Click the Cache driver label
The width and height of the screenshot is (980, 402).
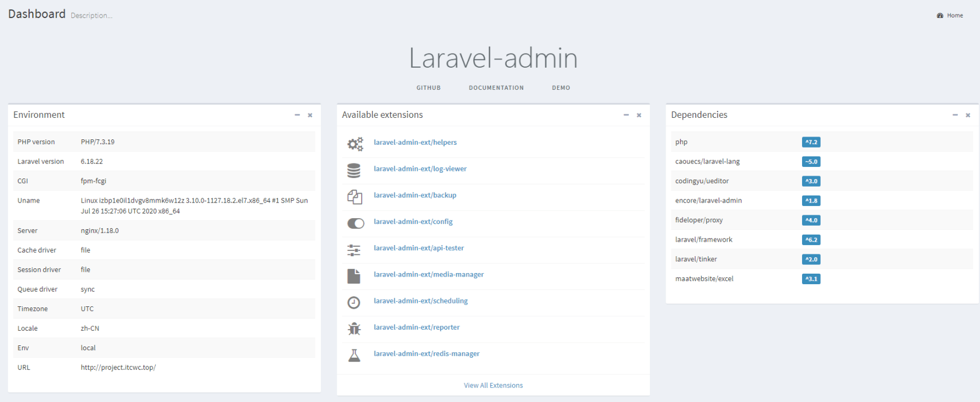pyautogui.click(x=37, y=250)
